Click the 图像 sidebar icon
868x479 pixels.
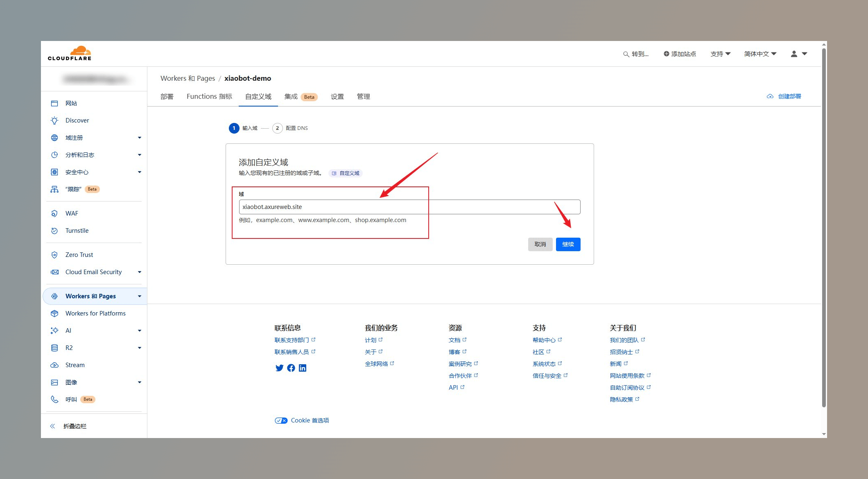point(55,381)
